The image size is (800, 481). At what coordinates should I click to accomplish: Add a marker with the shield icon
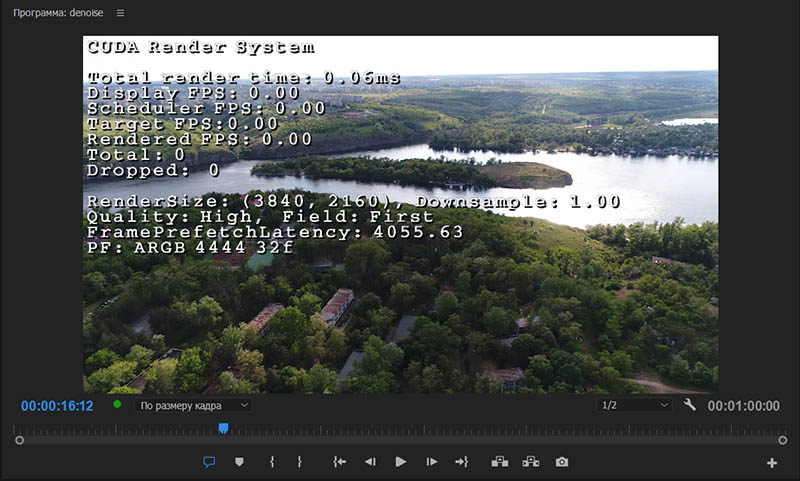click(239, 462)
